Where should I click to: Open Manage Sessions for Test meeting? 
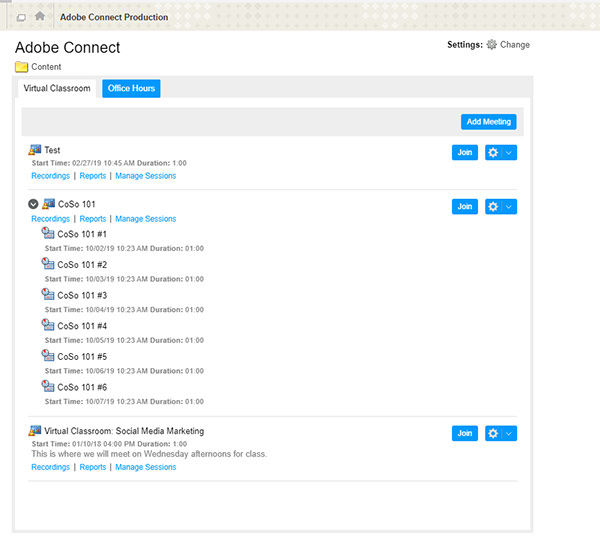tap(145, 176)
